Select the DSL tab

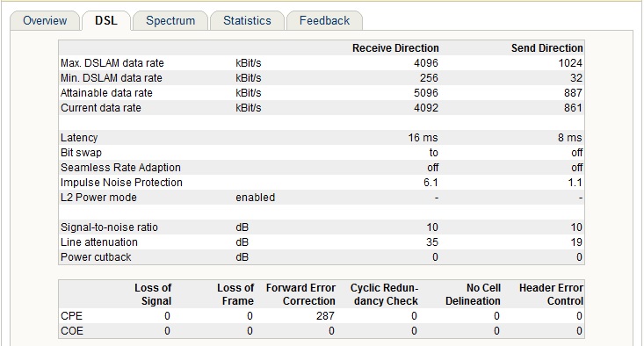coord(106,20)
